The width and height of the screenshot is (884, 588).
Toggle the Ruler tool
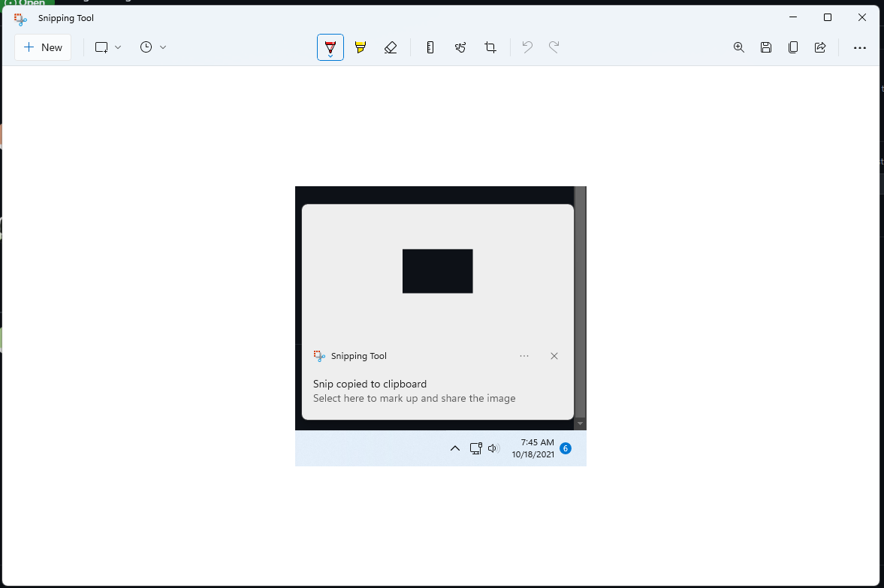coord(430,47)
